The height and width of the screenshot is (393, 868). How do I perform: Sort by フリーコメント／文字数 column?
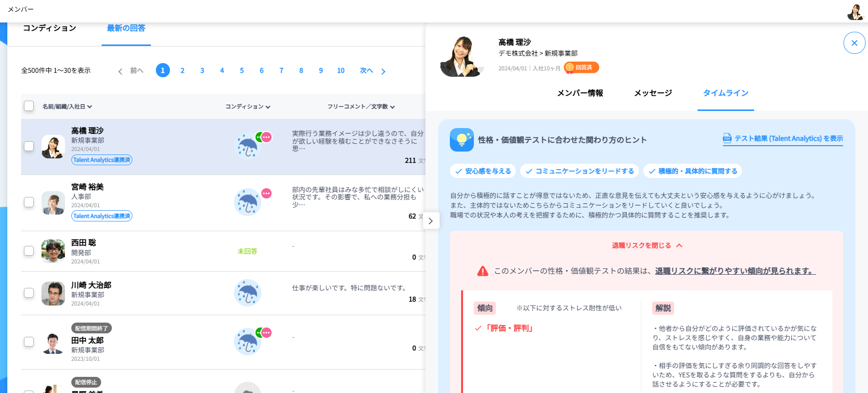(x=361, y=107)
